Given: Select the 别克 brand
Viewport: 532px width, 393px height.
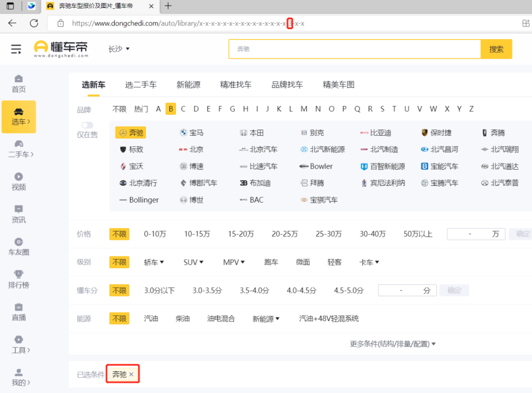Looking at the screenshot, I should pyautogui.click(x=312, y=133).
